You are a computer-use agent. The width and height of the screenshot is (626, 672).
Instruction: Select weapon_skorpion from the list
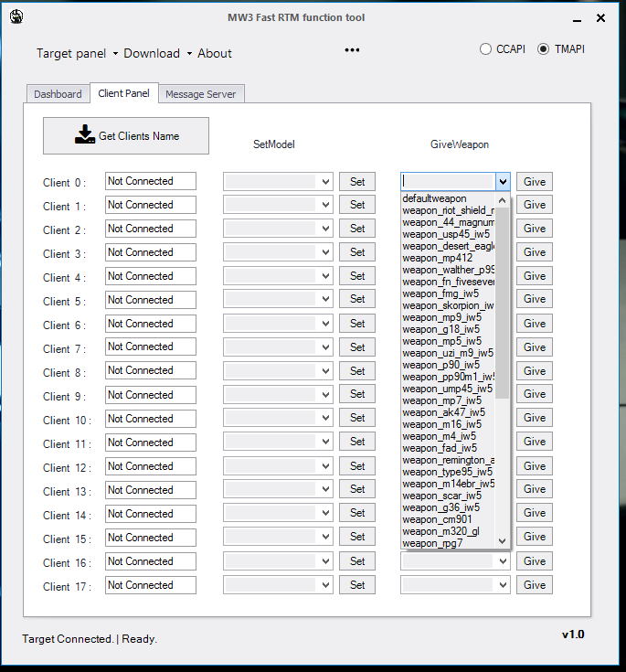(448, 305)
